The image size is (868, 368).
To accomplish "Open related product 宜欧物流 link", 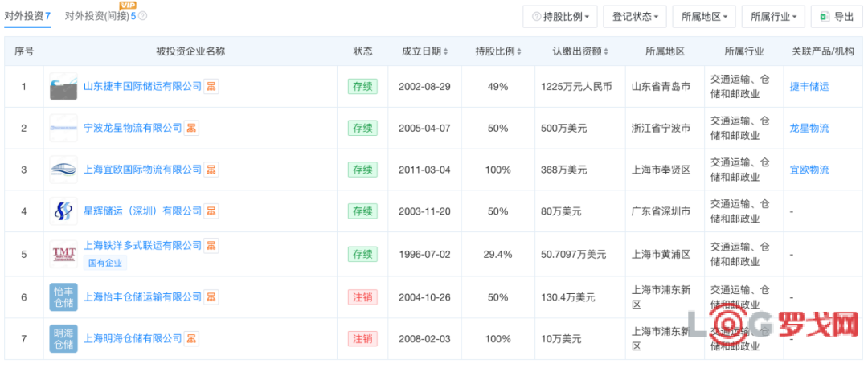I will (809, 170).
